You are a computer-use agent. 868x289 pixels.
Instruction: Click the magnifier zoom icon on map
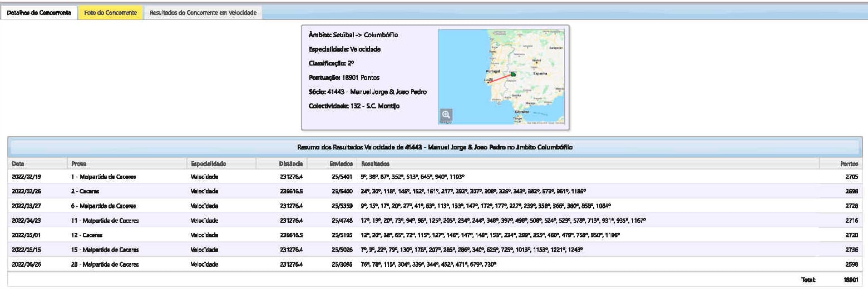tap(446, 115)
